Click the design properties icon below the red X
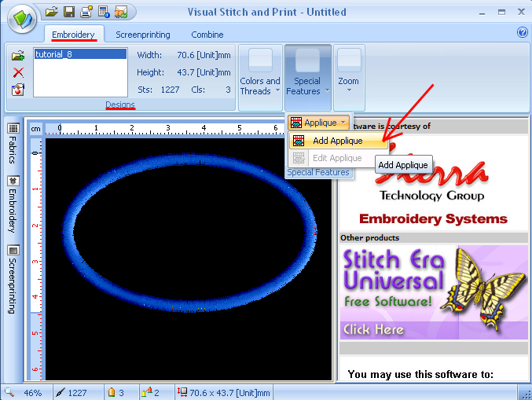This screenshot has width=532, height=400. pos(18,90)
